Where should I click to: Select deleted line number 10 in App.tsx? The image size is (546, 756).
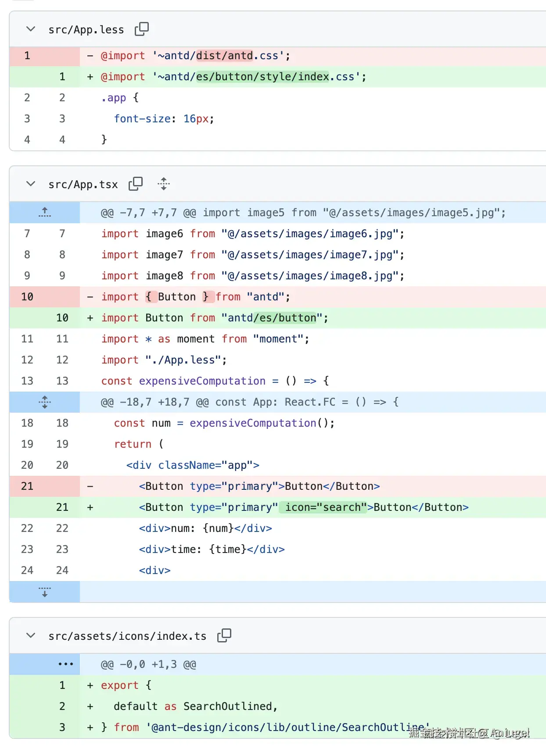pos(27,297)
